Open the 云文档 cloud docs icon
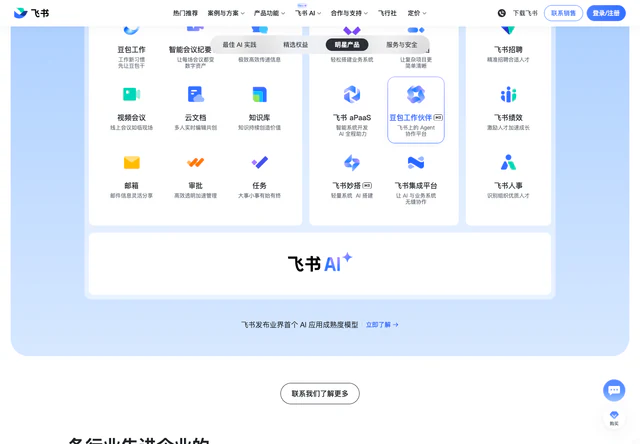The width and height of the screenshot is (640, 444). tap(196, 94)
